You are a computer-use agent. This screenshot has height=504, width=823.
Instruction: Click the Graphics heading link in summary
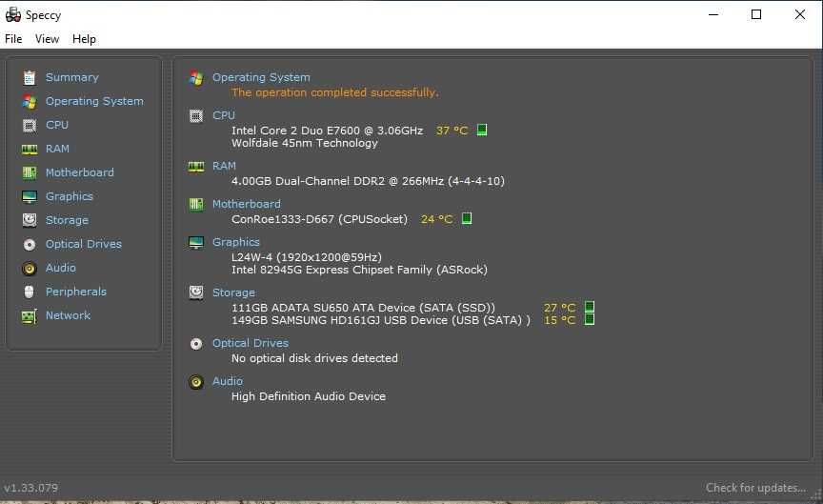click(x=235, y=242)
